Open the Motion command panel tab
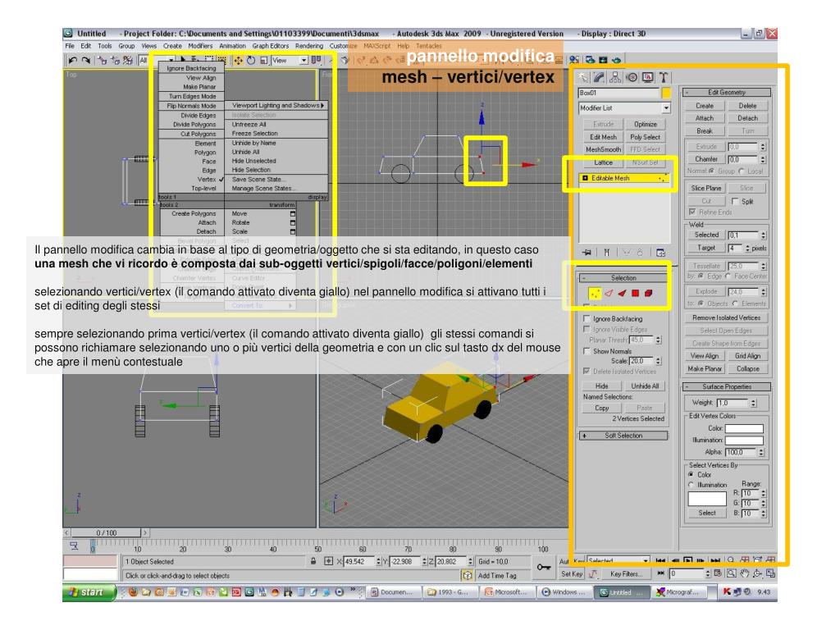Image resolution: width=840 pixels, height=630 pixels. 632,78
